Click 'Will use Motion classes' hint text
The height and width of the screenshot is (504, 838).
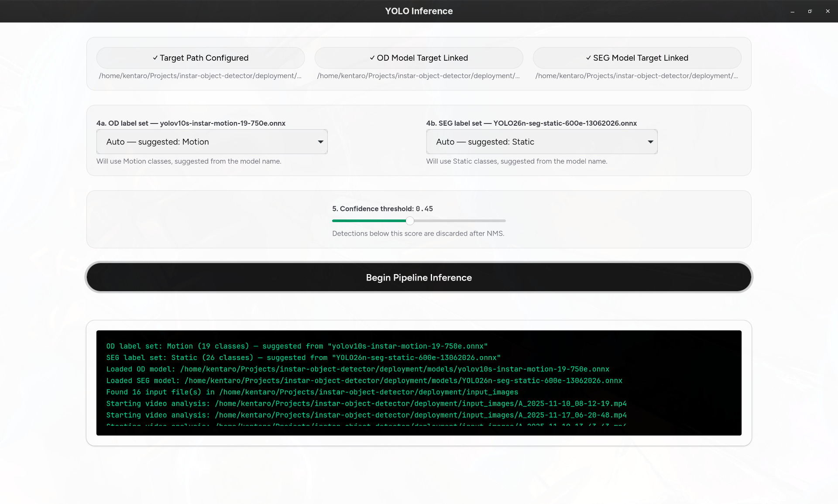[x=189, y=161]
